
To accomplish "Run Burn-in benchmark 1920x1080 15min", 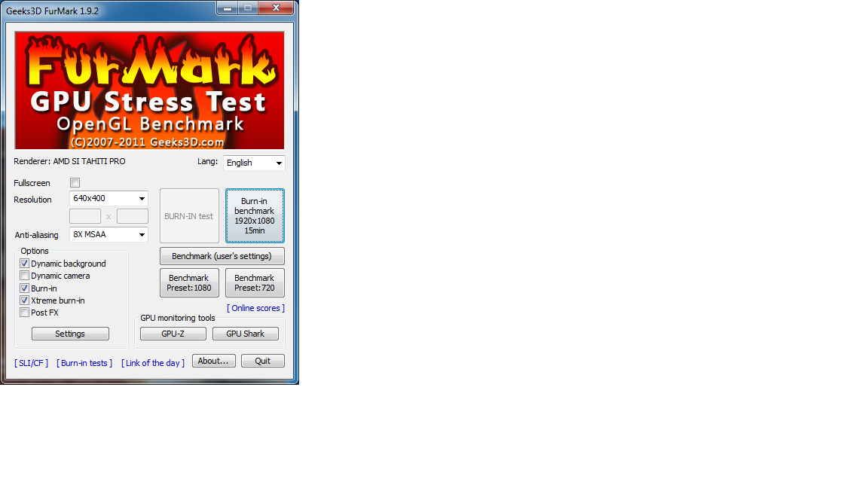I will (x=255, y=216).
